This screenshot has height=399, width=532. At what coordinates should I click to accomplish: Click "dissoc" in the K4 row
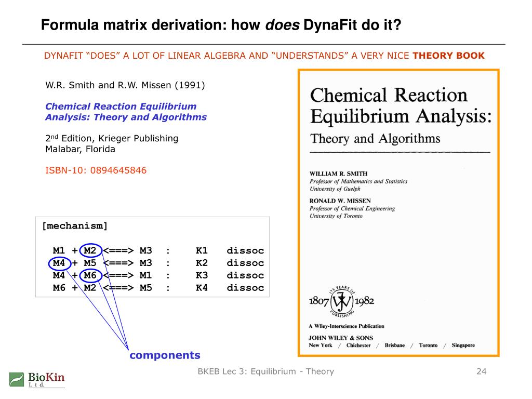245,288
